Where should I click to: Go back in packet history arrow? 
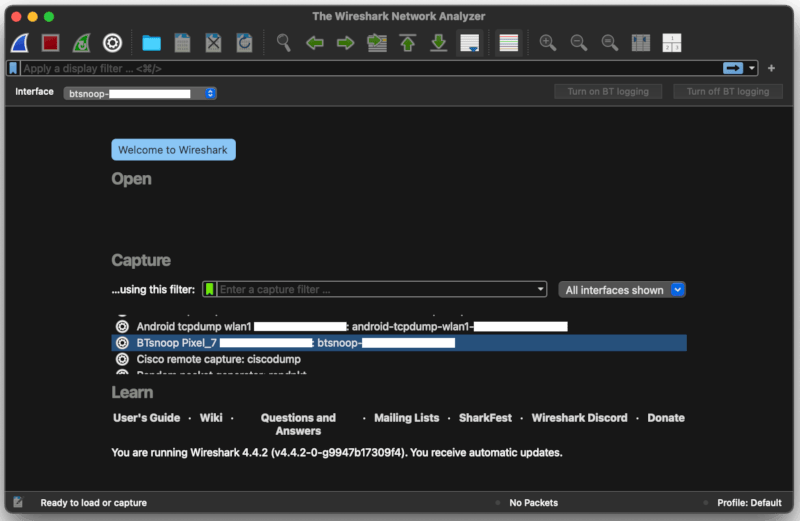click(x=315, y=43)
